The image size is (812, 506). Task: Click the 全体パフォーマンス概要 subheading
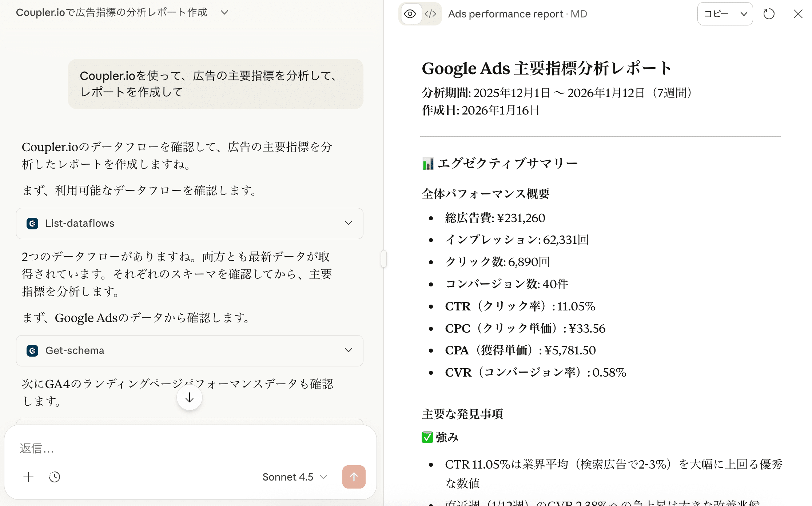pyautogui.click(x=486, y=193)
